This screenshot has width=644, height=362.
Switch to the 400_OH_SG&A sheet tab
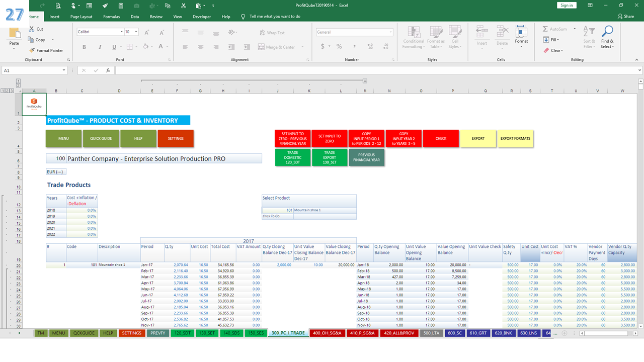327,333
